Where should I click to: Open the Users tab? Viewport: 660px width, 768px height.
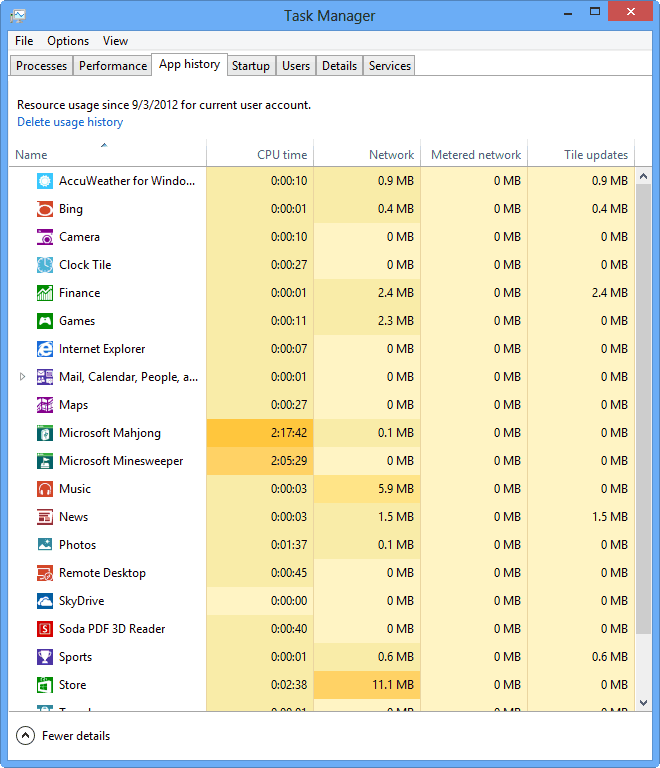click(296, 66)
